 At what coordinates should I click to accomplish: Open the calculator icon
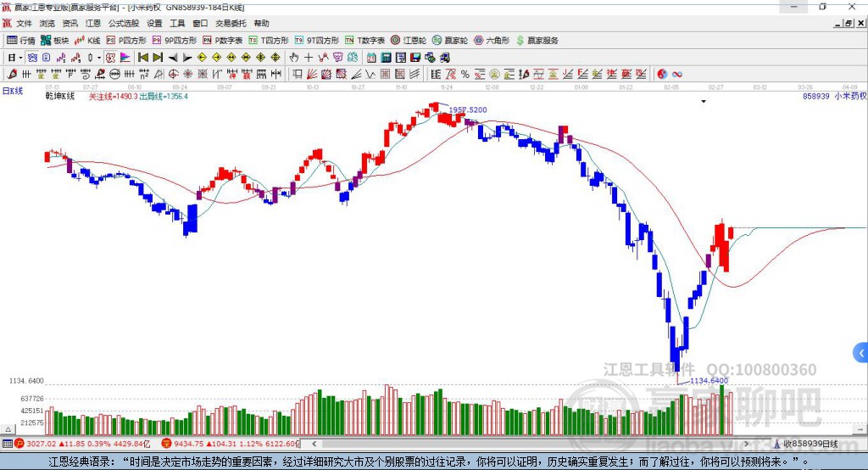point(386,58)
